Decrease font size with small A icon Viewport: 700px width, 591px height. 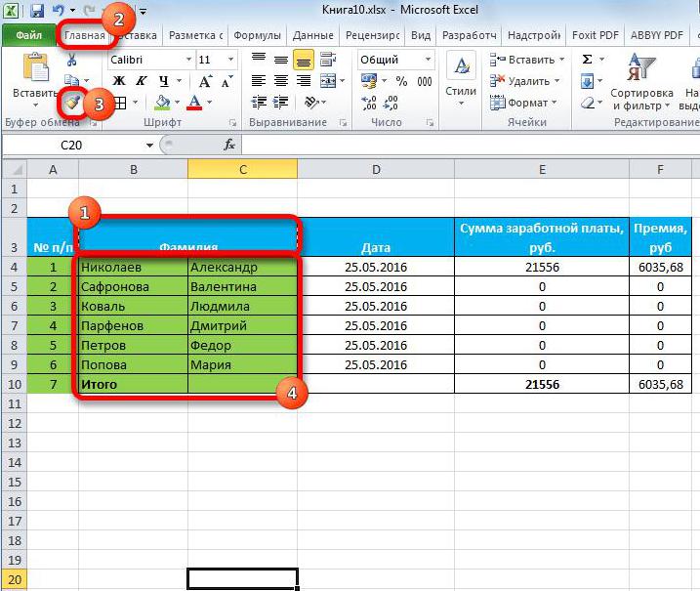coord(226,81)
